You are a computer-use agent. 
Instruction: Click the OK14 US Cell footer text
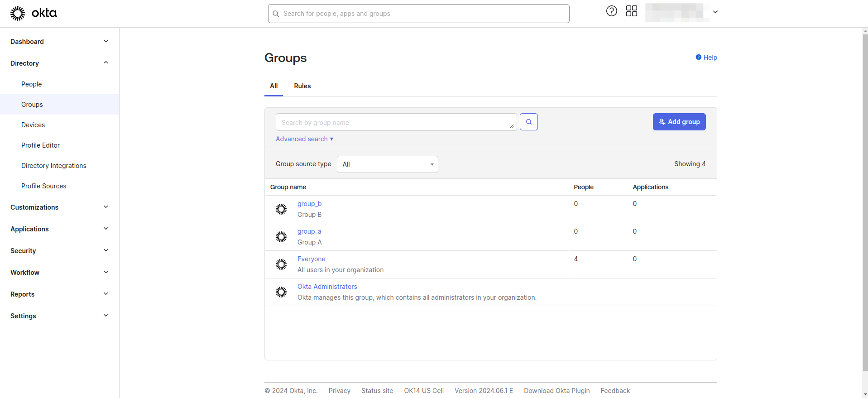tap(423, 391)
